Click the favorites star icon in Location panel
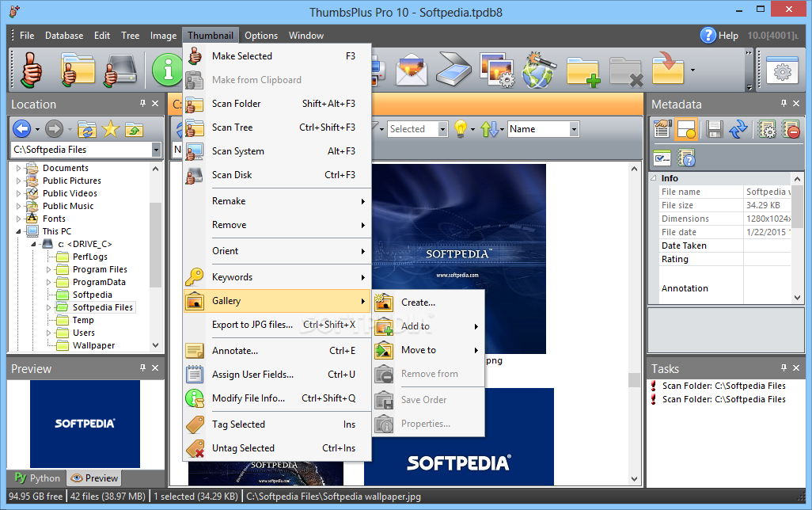Image resolution: width=812 pixels, height=510 pixels. [110, 129]
